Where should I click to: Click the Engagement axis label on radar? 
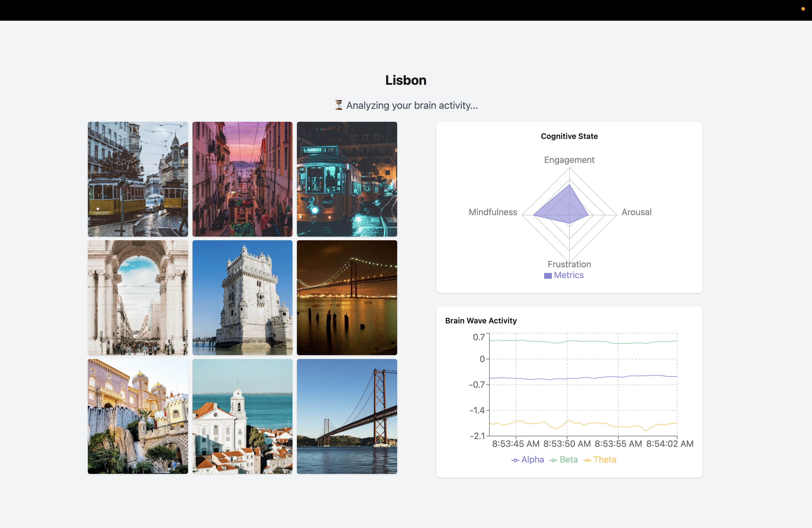tap(569, 160)
